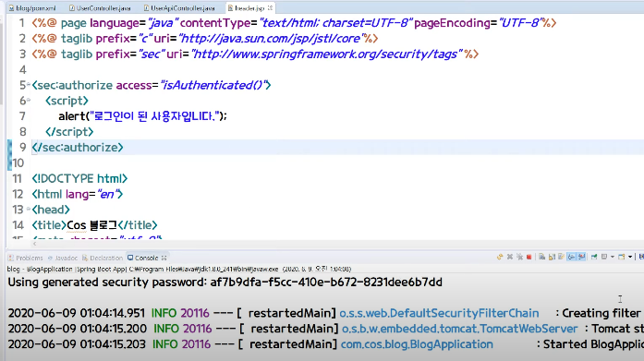Clear the Console output
This screenshot has width=644, height=361.
coord(542,257)
